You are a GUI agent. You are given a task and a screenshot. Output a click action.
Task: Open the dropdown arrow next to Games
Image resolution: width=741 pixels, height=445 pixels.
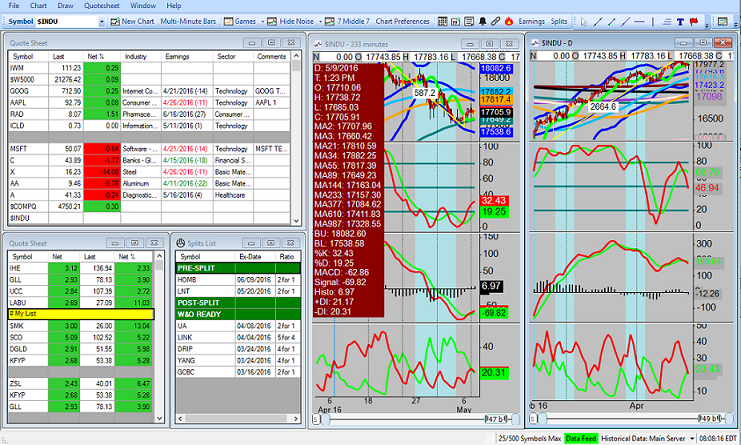click(x=261, y=22)
